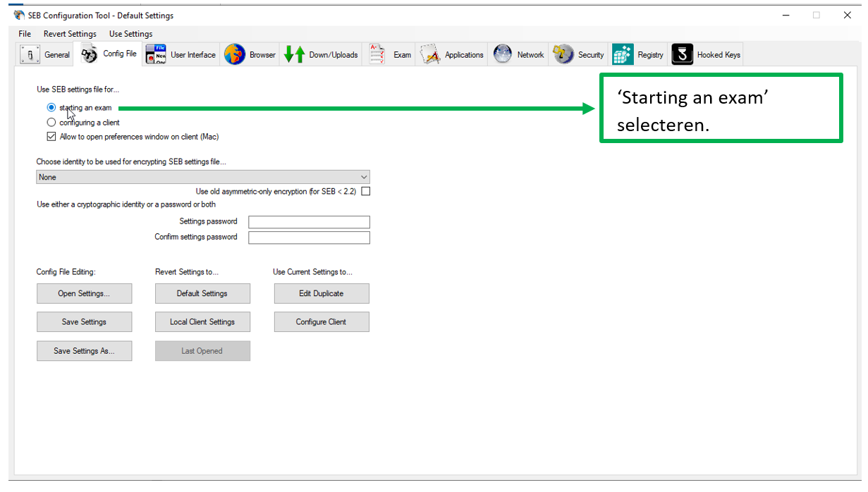This screenshot has height=492, width=868.
Task: Switch to the Security tab
Action: [578, 54]
